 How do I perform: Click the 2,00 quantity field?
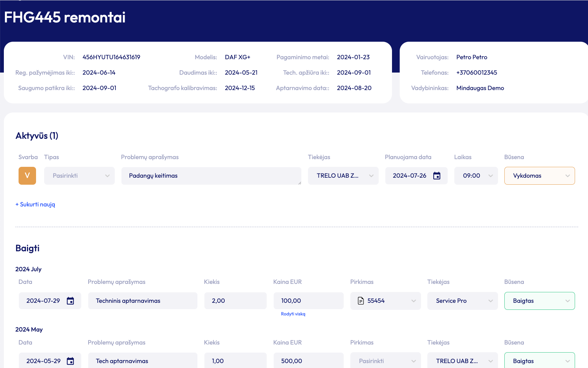[x=235, y=301]
